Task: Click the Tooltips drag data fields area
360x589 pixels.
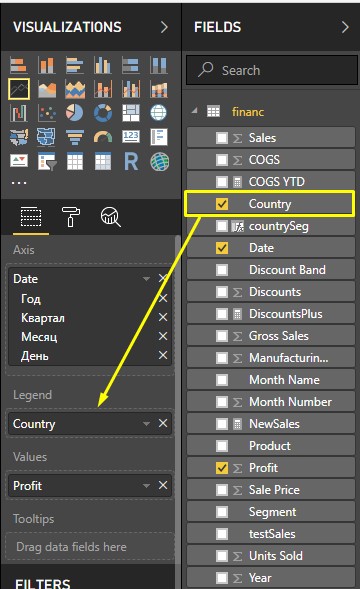Action: pyautogui.click(x=90, y=547)
